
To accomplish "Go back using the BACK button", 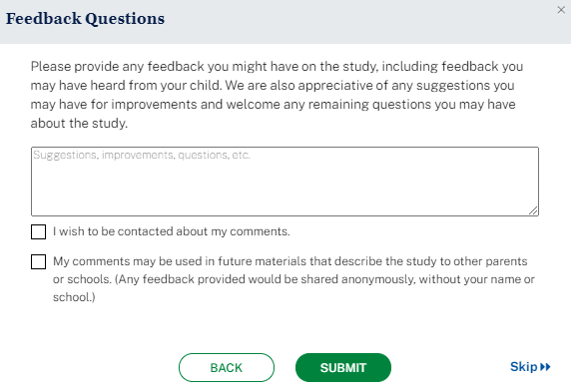I will [x=227, y=368].
